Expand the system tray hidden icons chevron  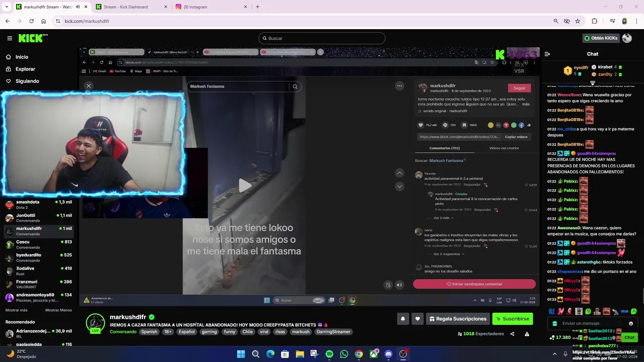(554, 354)
